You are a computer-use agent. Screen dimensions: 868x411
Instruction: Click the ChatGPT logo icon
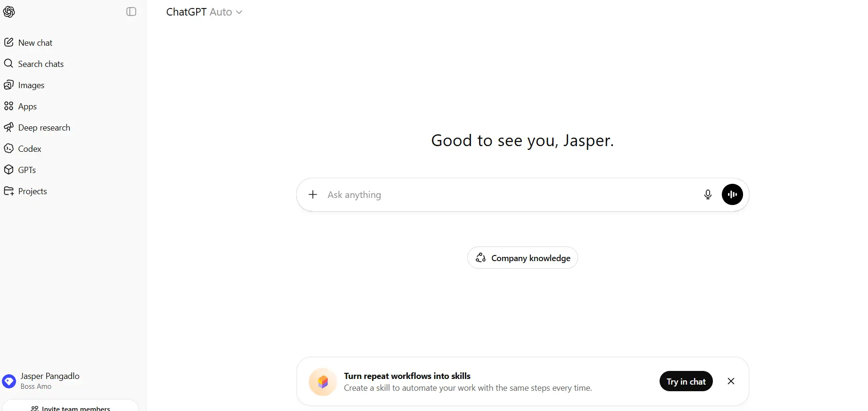pos(9,12)
